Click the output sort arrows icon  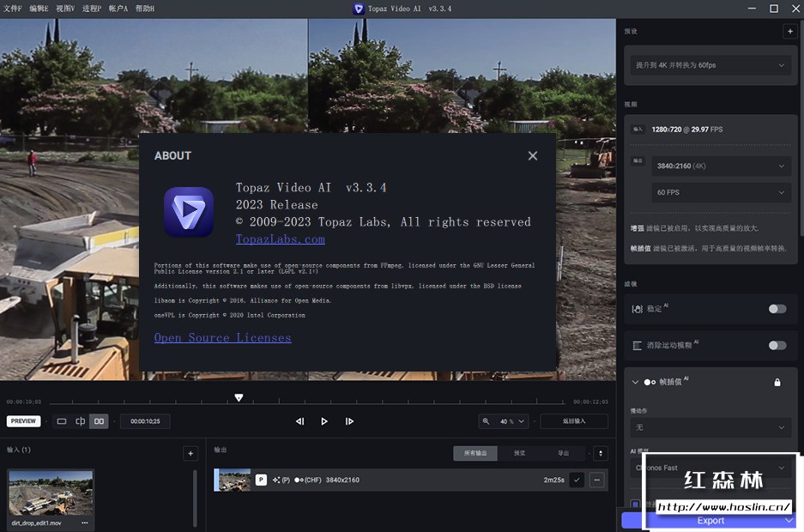601,453
